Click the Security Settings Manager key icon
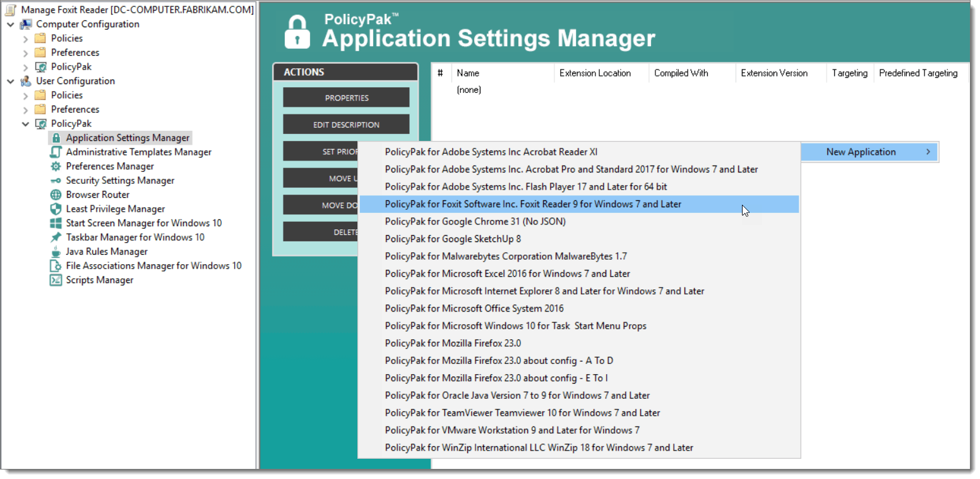The width and height of the screenshot is (980, 479). click(56, 181)
